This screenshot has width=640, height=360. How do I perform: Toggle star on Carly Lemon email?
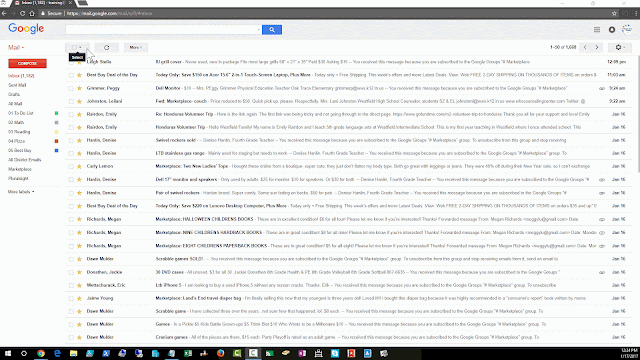80,167
